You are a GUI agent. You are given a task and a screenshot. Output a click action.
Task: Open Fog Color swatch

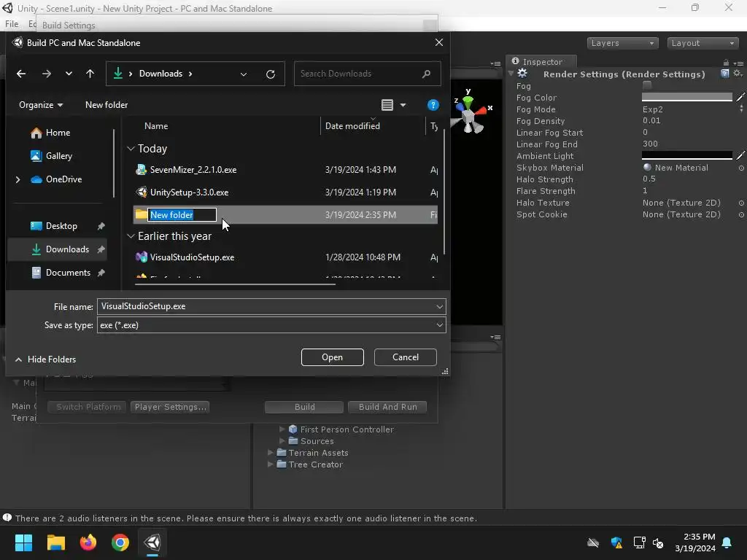(687, 98)
